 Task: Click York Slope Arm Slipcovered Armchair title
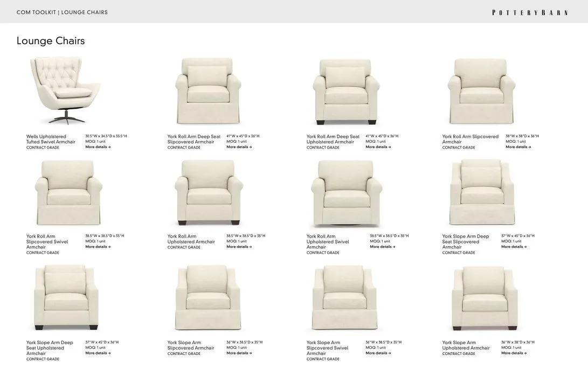[x=190, y=345]
